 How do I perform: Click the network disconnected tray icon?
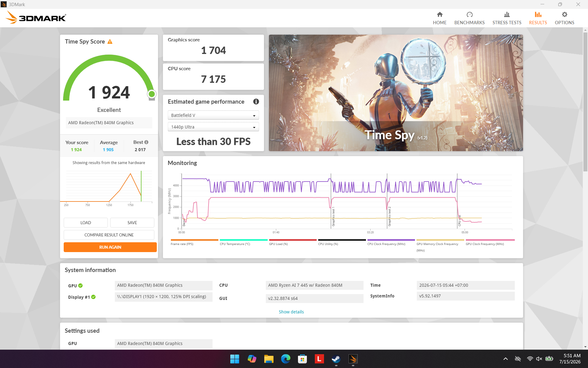click(x=518, y=359)
